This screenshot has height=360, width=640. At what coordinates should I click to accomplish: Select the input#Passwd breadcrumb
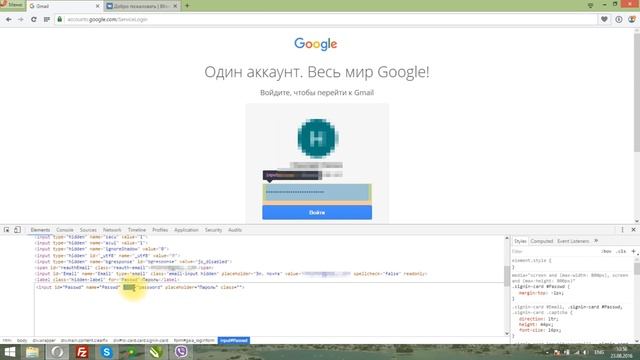pos(233,340)
